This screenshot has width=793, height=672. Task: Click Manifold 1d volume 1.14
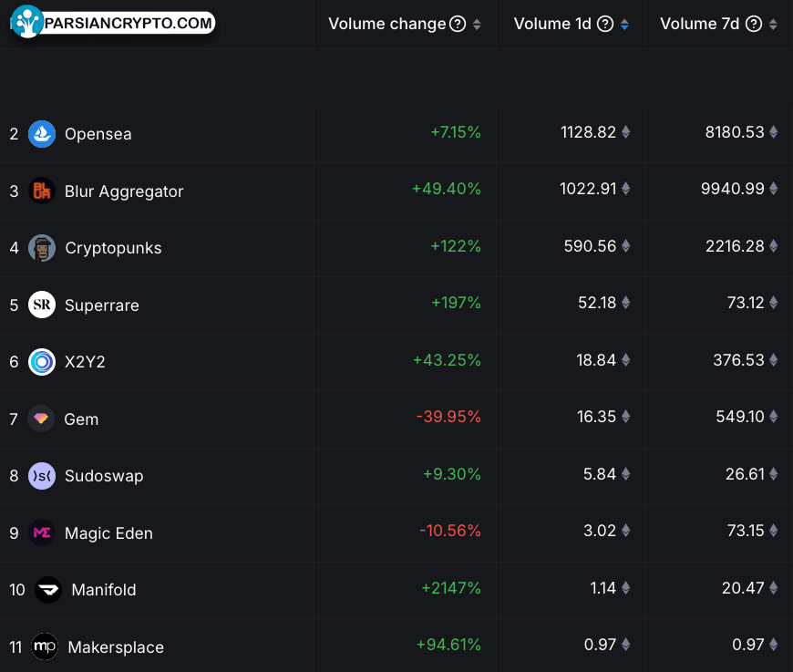click(x=602, y=587)
